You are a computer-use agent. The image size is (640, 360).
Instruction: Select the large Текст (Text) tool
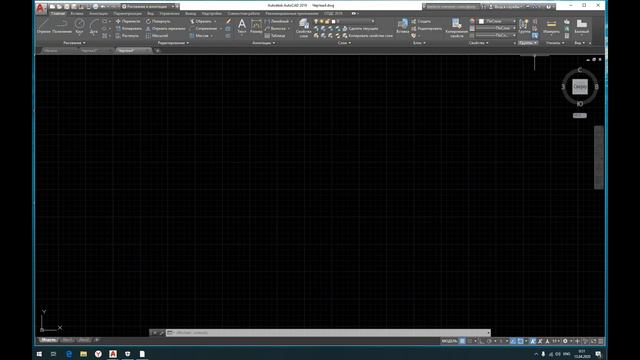[242, 26]
